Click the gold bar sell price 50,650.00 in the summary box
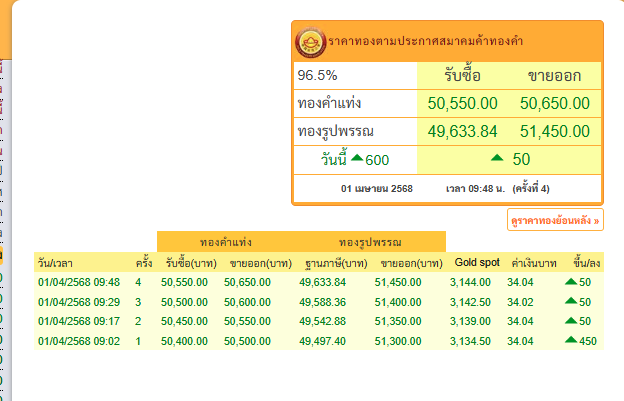The width and height of the screenshot is (624, 401). 555,103
